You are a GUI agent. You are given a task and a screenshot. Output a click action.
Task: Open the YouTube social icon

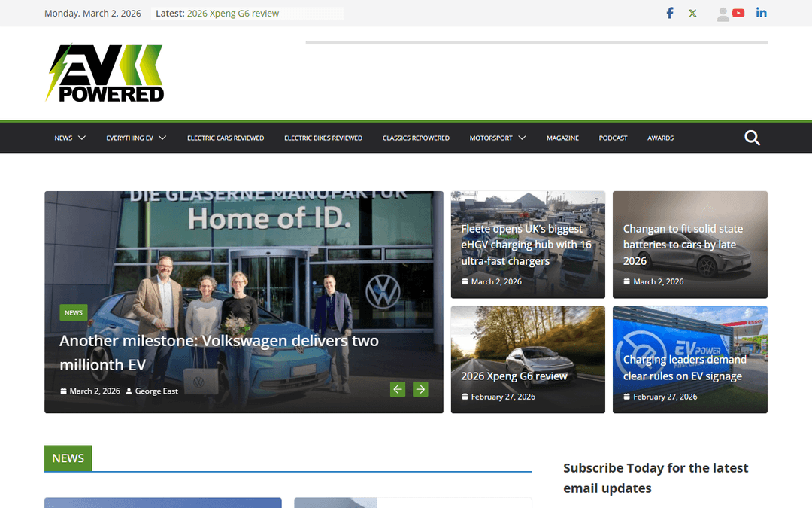(x=738, y=13)
